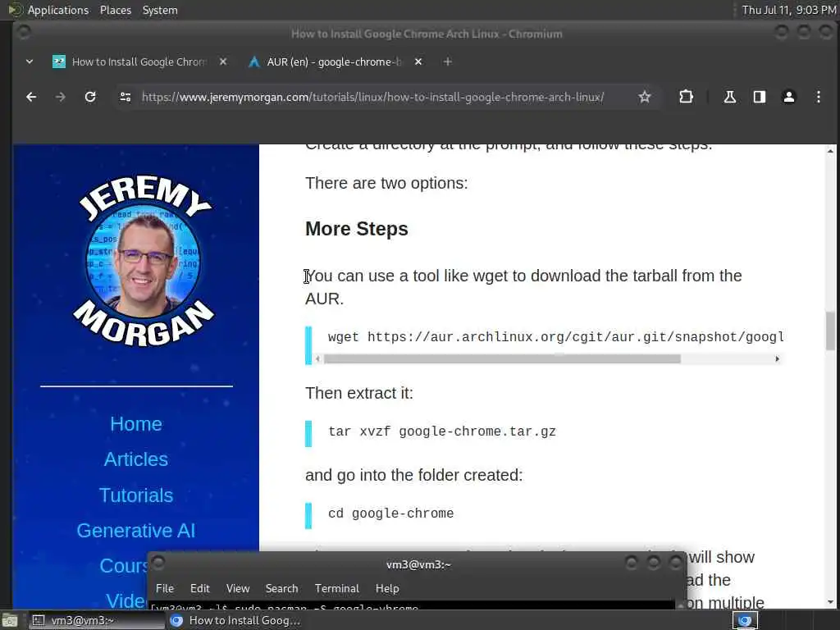The image size is (840, 630).
Task: Click the show desktop icon in taskbar
Action: (10, 621)
